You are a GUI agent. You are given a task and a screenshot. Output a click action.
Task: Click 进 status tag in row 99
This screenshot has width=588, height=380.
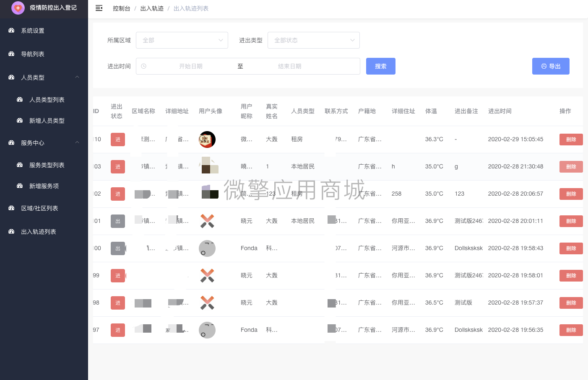(x=118, y=276)
